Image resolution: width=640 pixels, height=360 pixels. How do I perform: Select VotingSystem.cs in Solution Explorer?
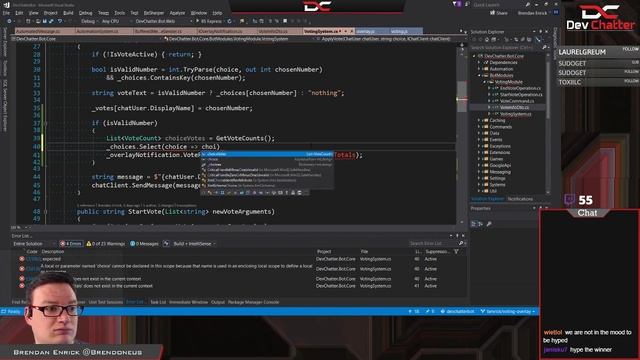click(x=516, y=114)
